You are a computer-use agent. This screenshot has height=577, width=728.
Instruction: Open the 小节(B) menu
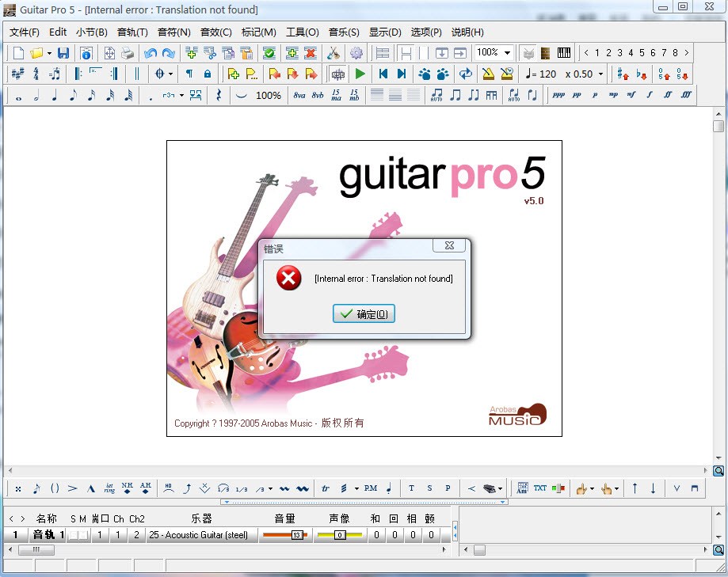coord(91,32)
